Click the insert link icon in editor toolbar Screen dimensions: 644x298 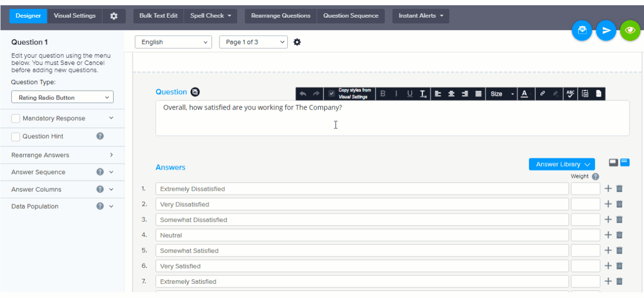pos(542,94)
